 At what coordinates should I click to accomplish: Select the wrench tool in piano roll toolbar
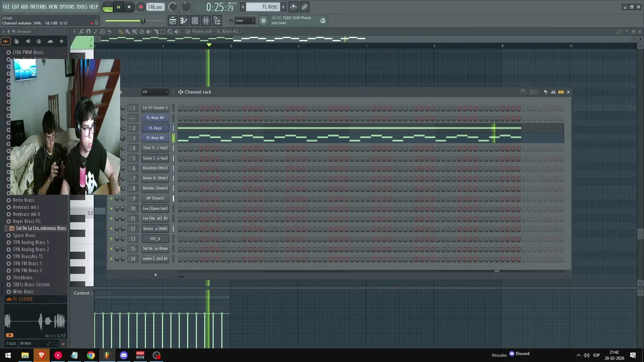[82, 32]
